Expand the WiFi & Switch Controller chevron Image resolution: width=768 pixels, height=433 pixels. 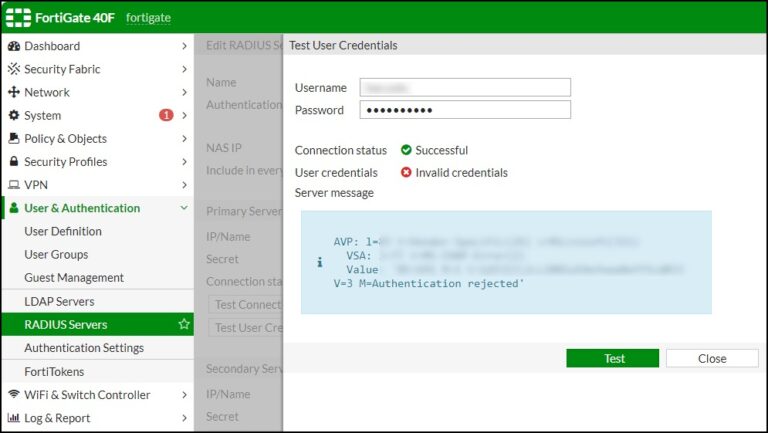pos(184,394)
